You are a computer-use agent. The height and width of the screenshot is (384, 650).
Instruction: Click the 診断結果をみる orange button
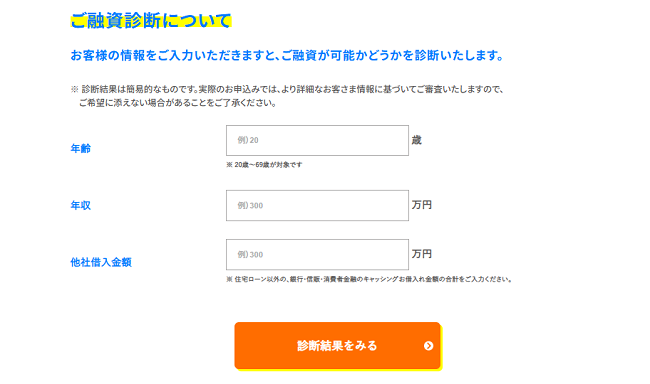tap(337, 345)
